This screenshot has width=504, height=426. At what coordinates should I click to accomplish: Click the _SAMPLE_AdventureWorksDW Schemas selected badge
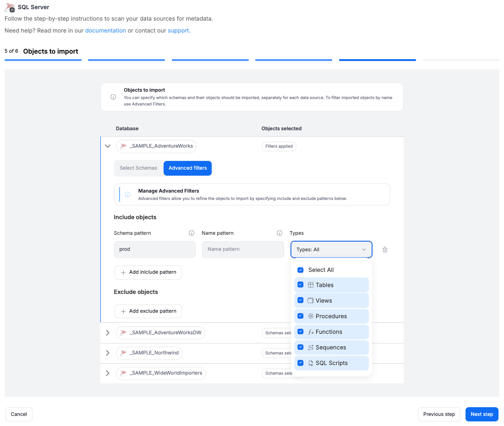pyautogui.click(x=277, y=333)
